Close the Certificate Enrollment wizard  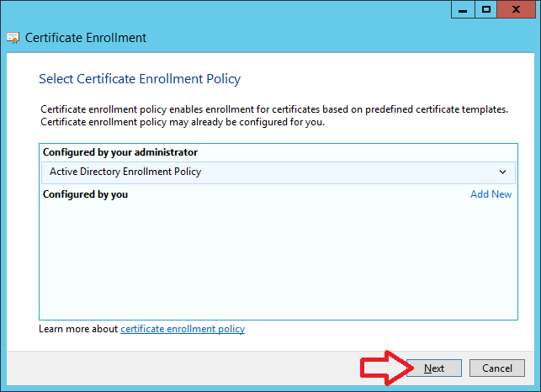click(516, 9)
